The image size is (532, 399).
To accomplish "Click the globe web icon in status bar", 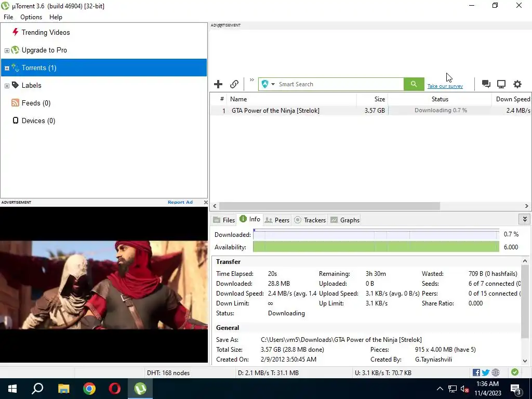I will point(496,373).
